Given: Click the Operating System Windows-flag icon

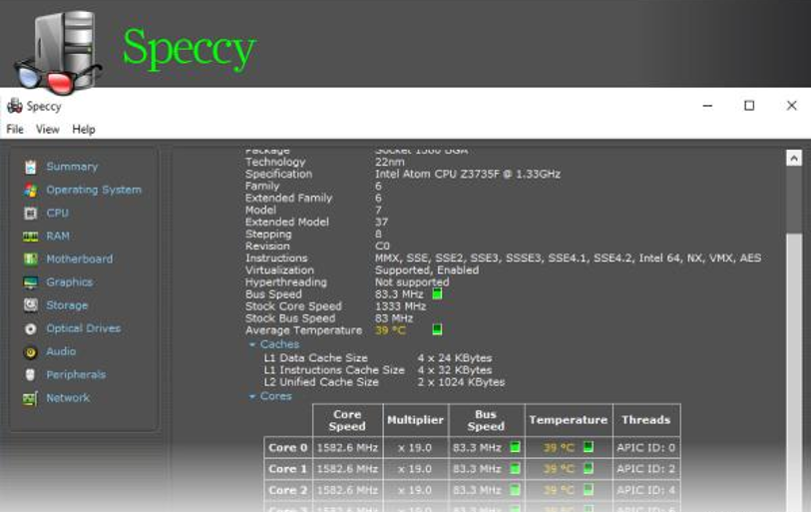Looking at the screenshot, I should (x=31, y=191).
